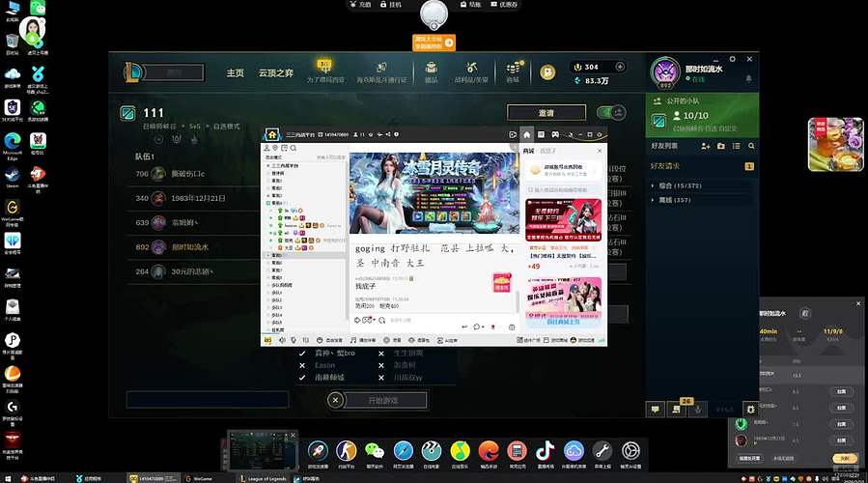868x483 pixels.
Task: Click the microphone icon in voice window bottom bar
Action: (294, 340)
